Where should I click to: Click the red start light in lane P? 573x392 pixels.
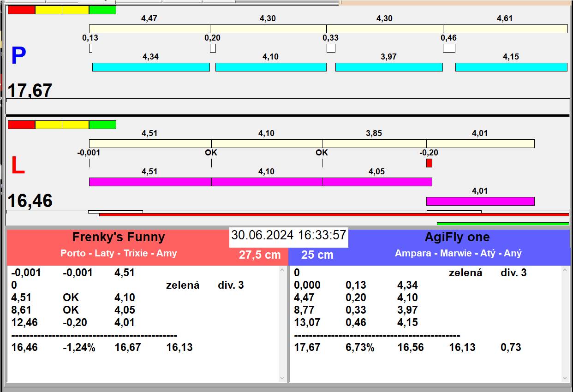[21, 10]
